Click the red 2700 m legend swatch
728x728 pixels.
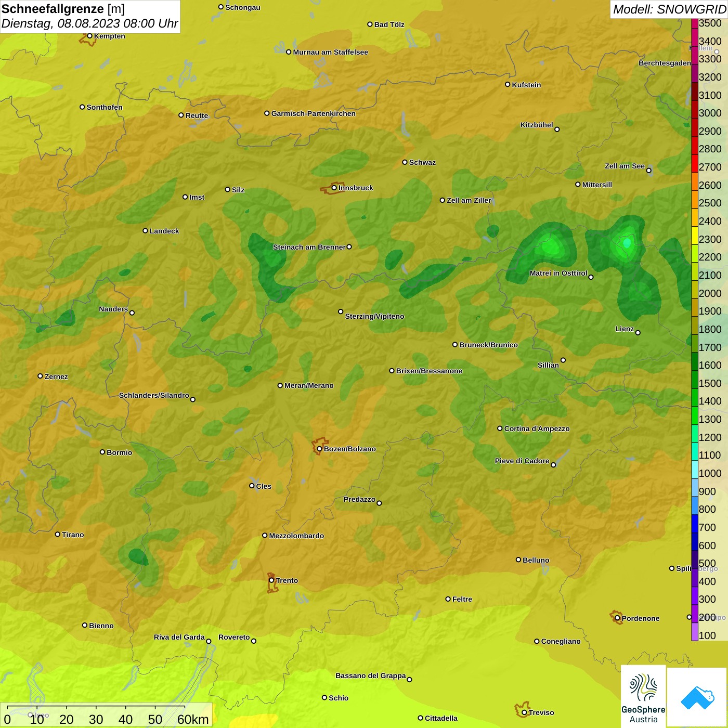[694, 163]
